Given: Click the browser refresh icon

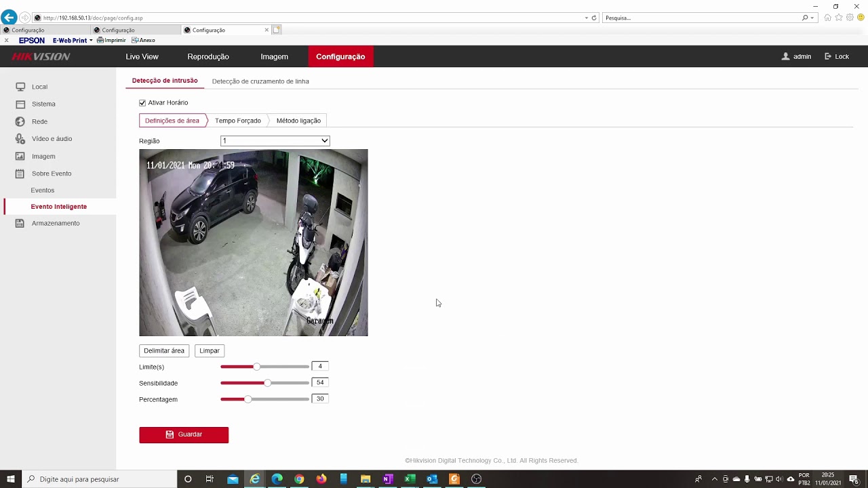Looking at the screenshot, I should click(594, 18).
